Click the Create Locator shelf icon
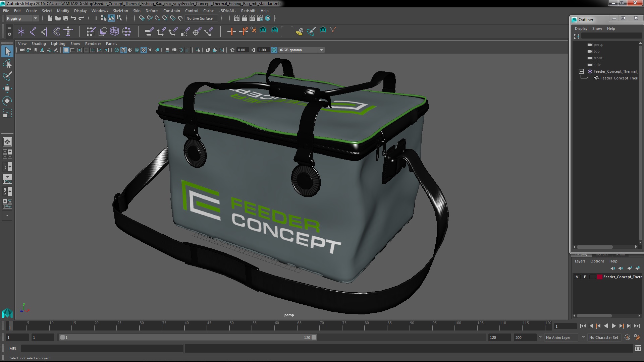644x362 pixels. click(x=21, y=32)
